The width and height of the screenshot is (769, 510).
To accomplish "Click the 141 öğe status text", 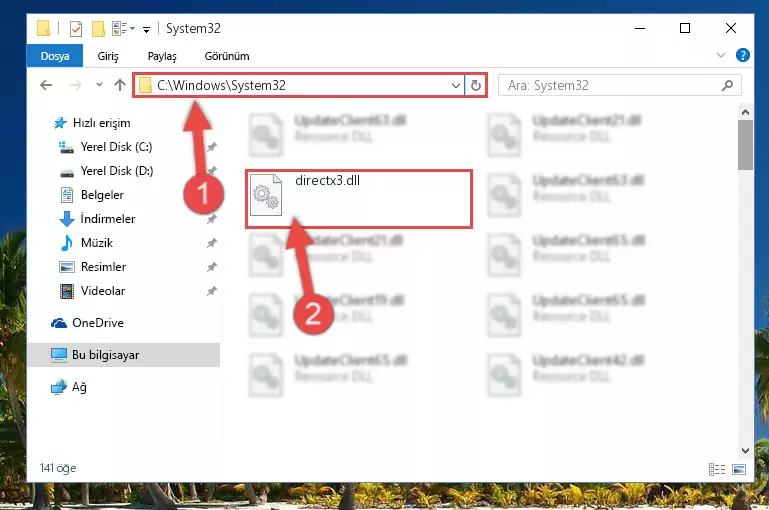I will click(58, 468).
